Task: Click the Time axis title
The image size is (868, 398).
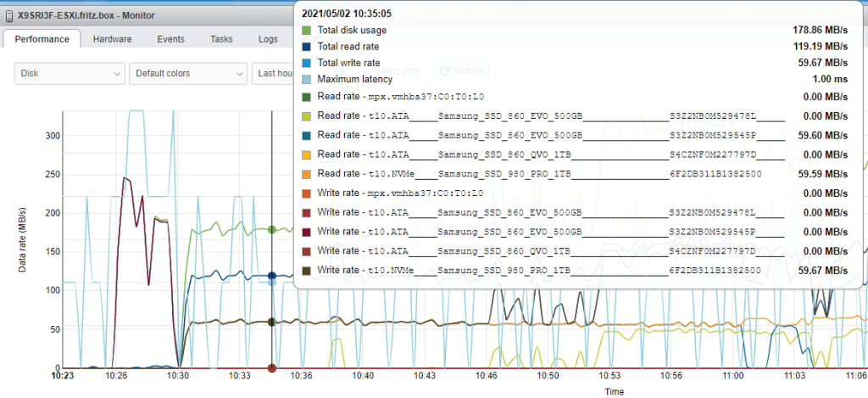Action: pyautogui.click(x=614, y=392)
